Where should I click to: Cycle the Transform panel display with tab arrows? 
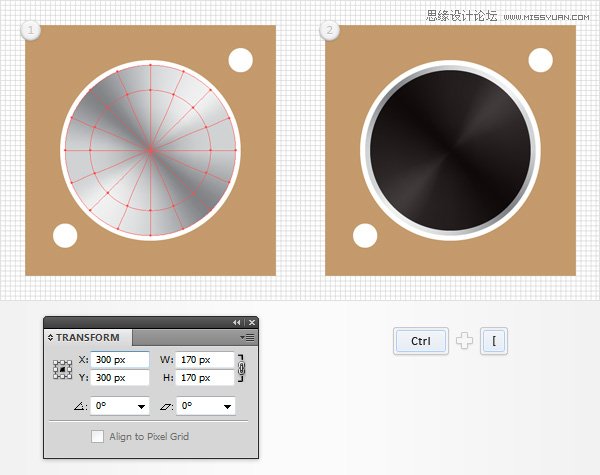click(51, 338)
